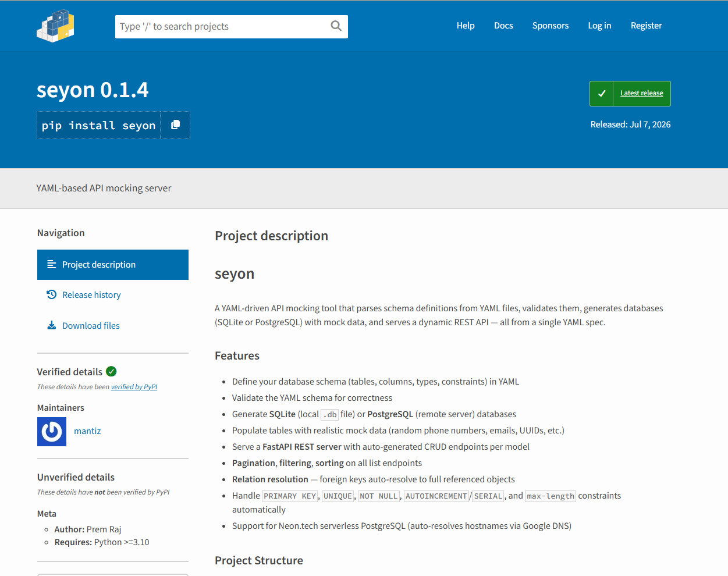Follow the verified by PyPI link
Screen dimensions: 728x576
pos(134,387)
